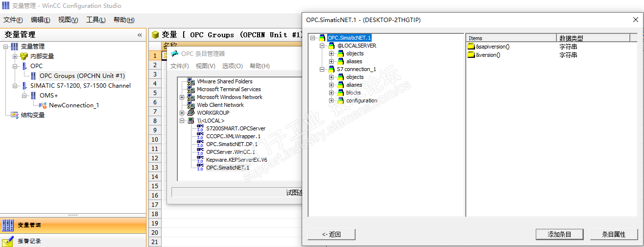Collapse the OPC.SimaticNET.1 root node
644x247 pixels.
313,38
